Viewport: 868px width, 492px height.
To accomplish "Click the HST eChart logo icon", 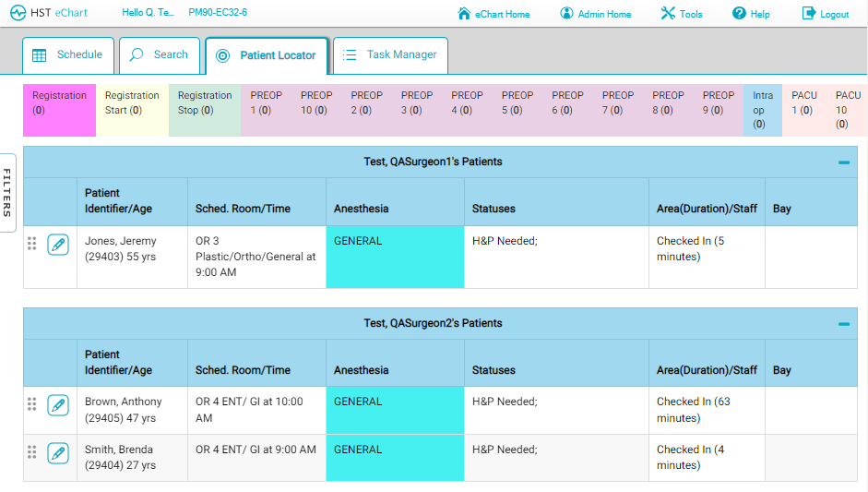I will [18, 14].
